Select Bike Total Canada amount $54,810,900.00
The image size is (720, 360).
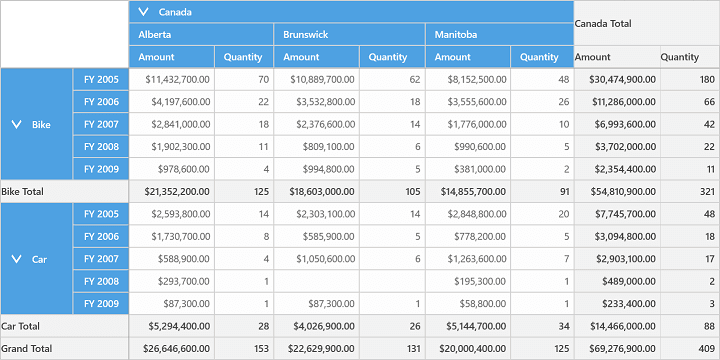pos(617,191)
